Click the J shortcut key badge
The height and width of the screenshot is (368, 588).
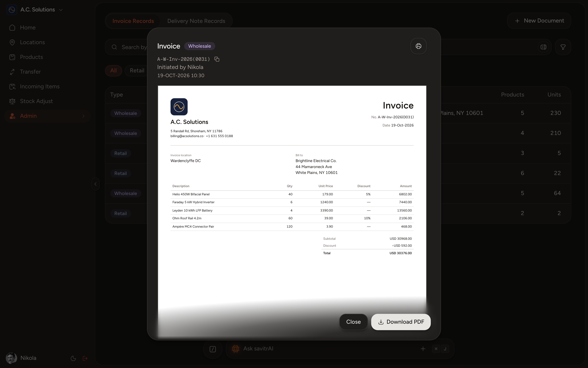point(445,349)
